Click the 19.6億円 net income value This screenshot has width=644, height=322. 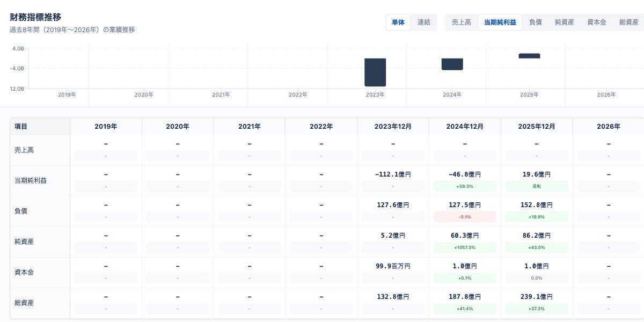tap(537, 174)
